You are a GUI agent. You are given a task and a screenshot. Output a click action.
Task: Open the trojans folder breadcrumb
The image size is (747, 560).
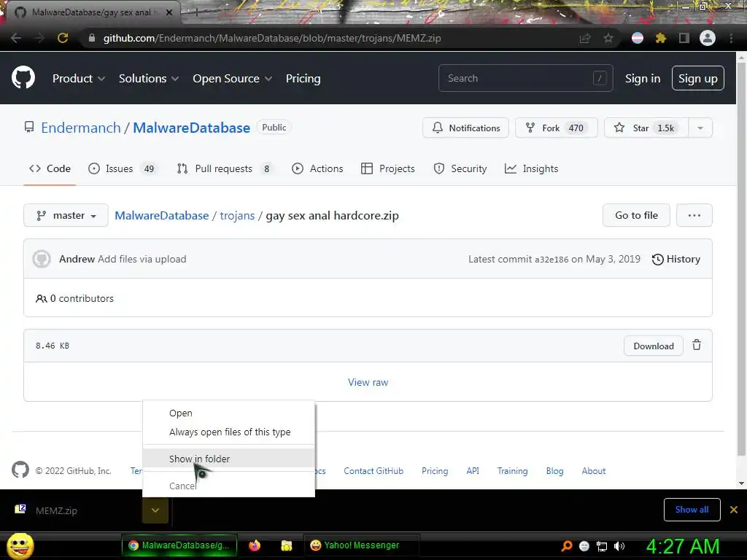click(x=237, y=215)
